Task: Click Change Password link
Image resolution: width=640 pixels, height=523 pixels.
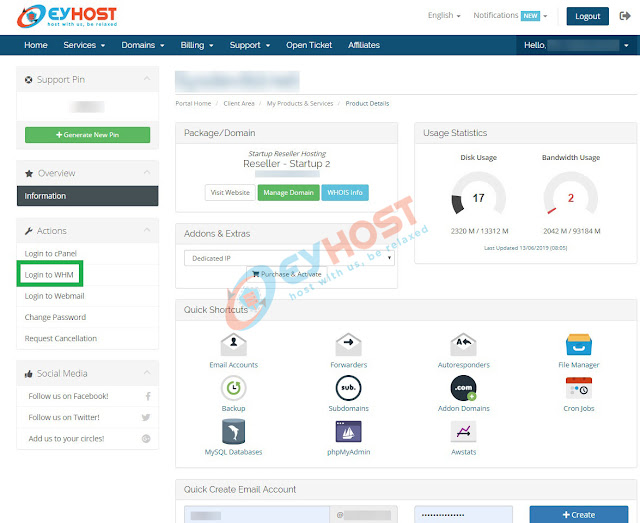Action: [55, 317]
